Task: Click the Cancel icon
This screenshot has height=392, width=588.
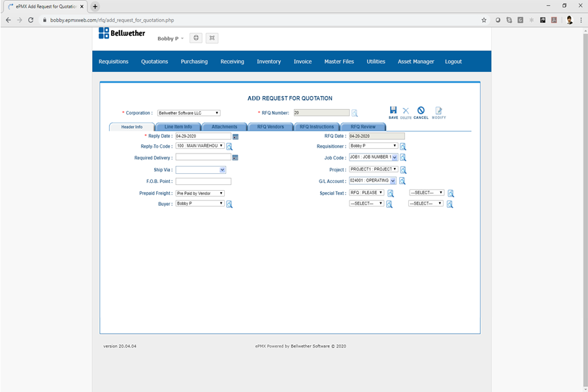Action: (x=421, y=112)
